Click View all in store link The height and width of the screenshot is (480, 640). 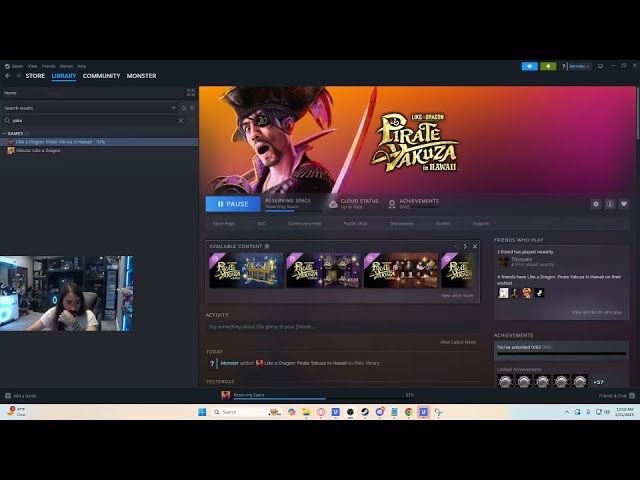pyautogui.click(x=457, y=295)
